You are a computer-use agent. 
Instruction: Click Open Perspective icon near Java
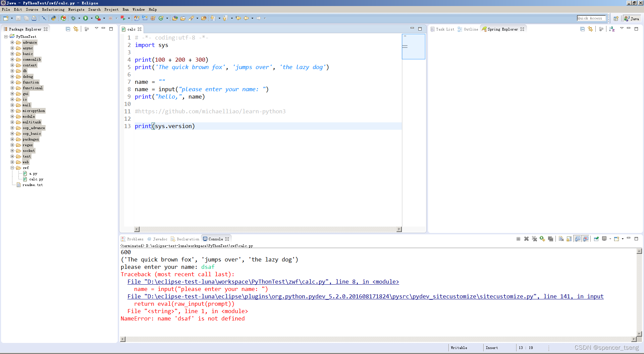tap(616, 18)
